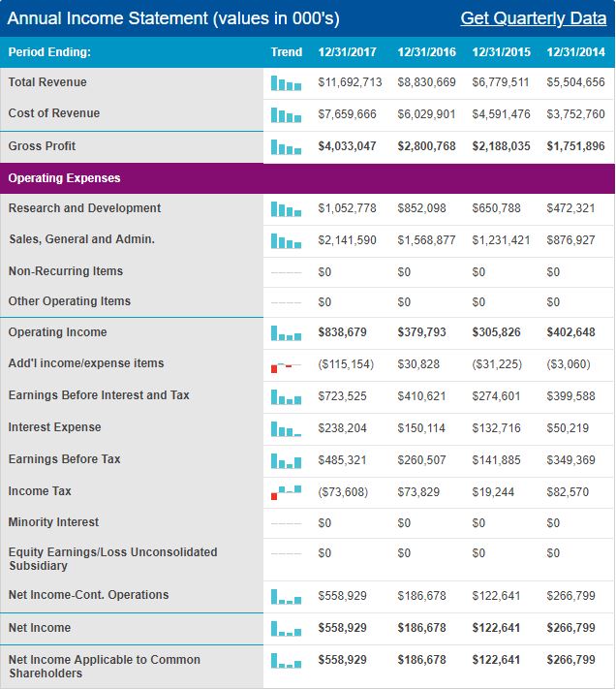
Task: Open the Get Quarterly Data link
Action: pos(533,18)
